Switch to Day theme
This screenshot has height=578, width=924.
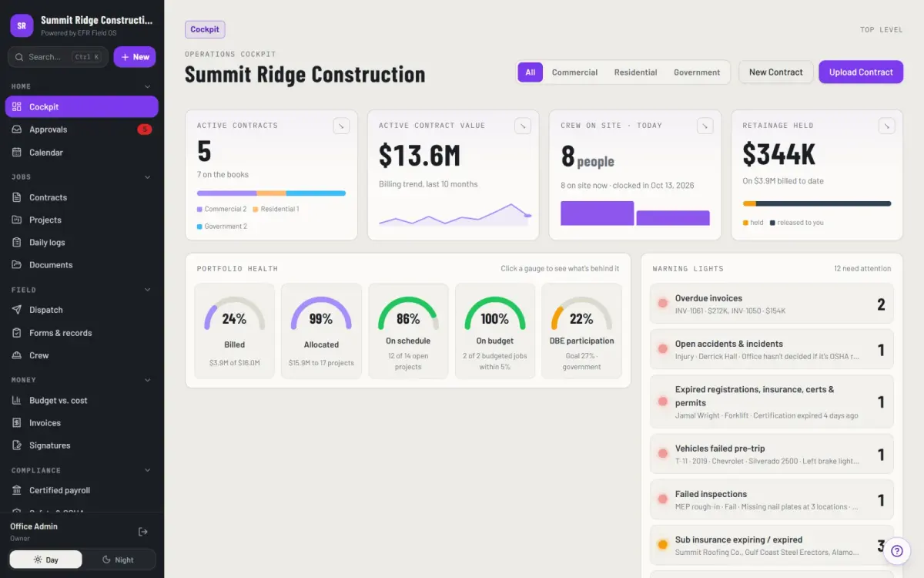[x=45, y=560]
